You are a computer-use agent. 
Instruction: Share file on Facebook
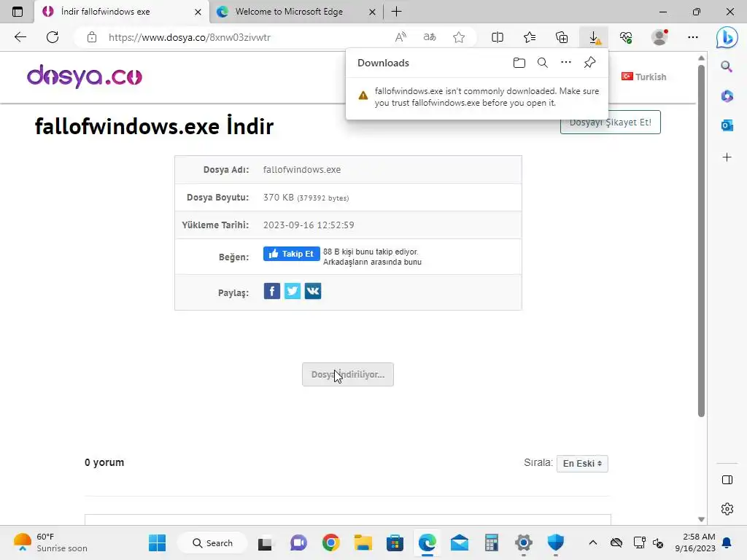[x=272, y=291]
